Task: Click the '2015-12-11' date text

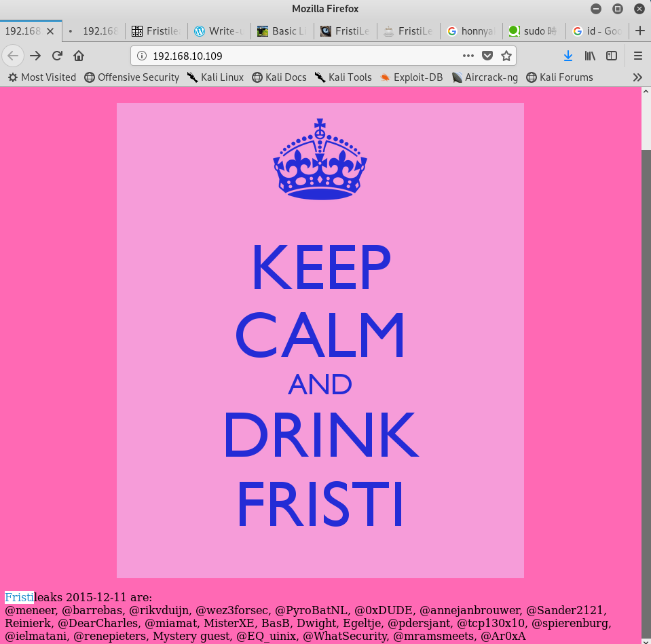Action: pyautogui.click(x=96, y=597)
